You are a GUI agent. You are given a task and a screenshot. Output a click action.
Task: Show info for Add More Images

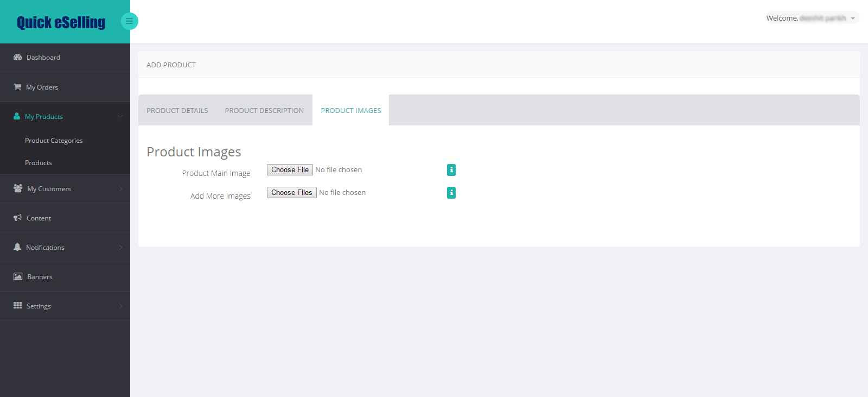(451, 193)
